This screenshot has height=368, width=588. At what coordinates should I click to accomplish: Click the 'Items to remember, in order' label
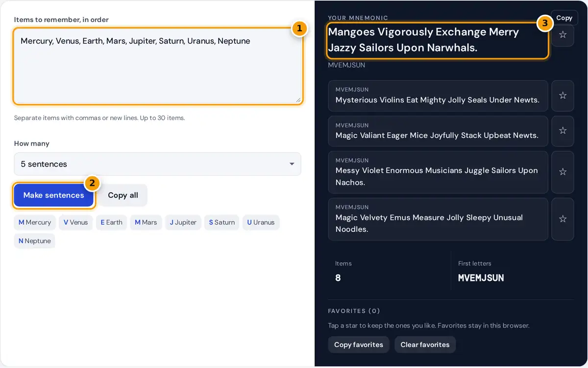[61, 20]
